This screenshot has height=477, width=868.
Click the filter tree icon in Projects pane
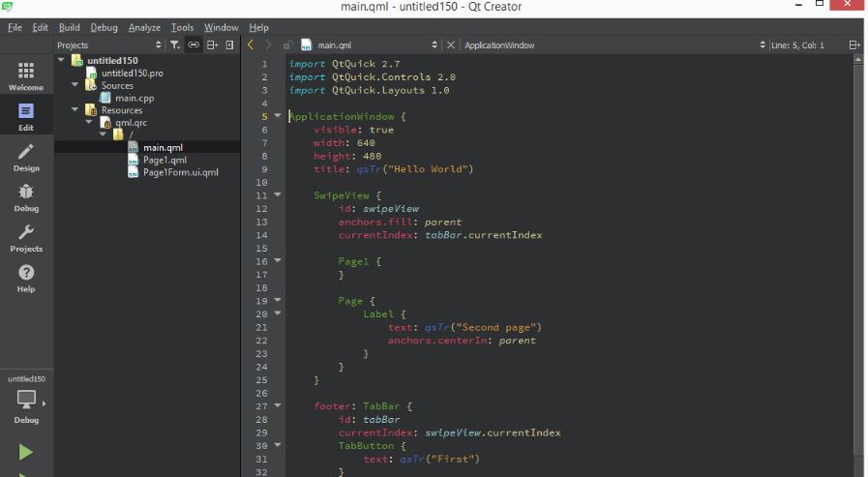(x=175, y=45)
